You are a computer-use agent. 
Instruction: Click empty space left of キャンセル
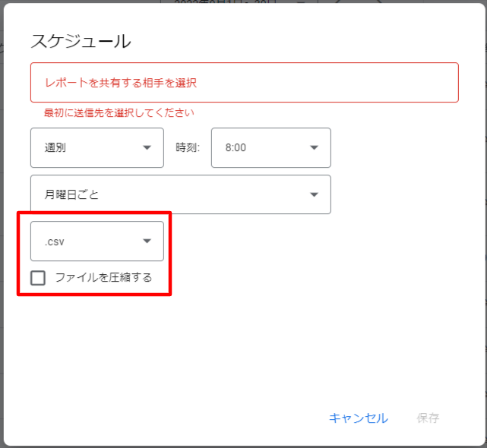190,418
